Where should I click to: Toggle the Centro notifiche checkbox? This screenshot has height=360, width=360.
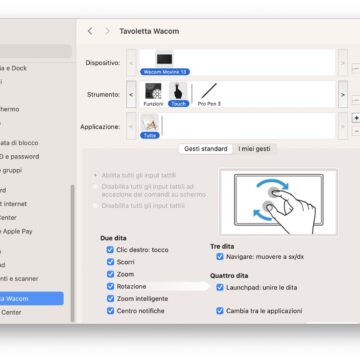pos(110,311)
